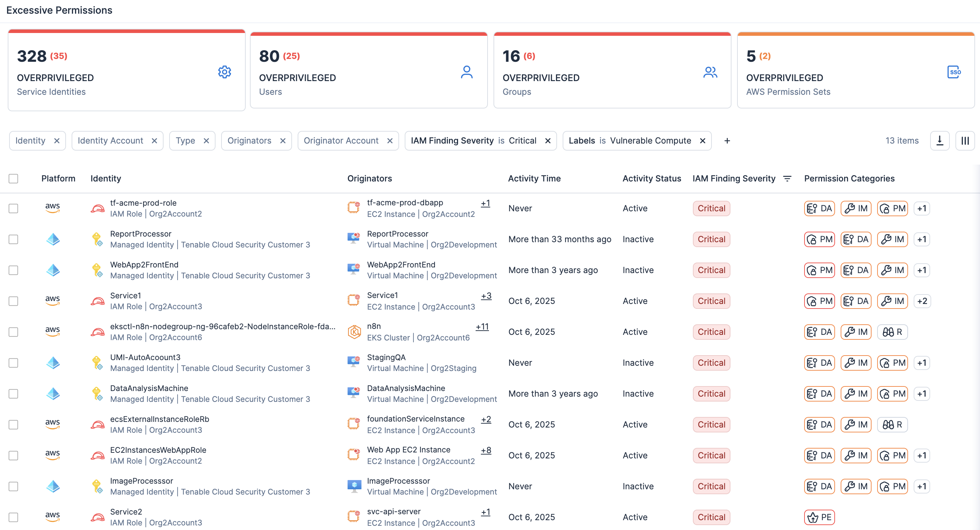This screenshot has width=980, height=530.
Task: Click the plus icon to add filter
Action: click(727, 141)
